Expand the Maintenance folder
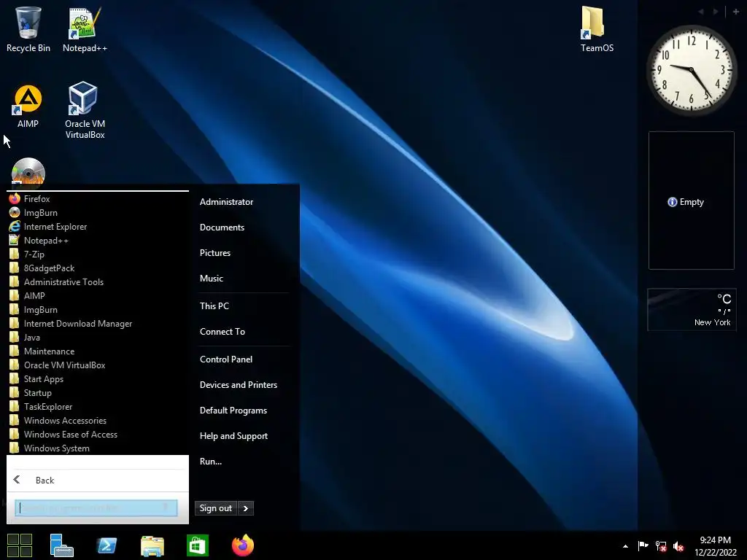747x560 pixels. click(x=98, y=351)
